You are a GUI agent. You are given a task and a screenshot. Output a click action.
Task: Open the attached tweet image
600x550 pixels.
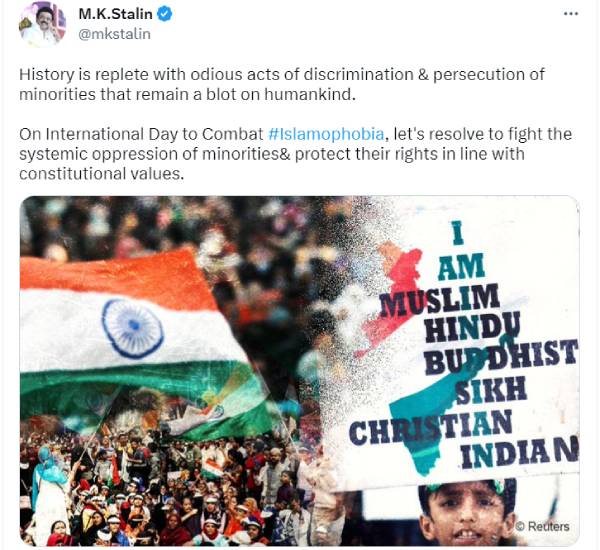[300, 371]
